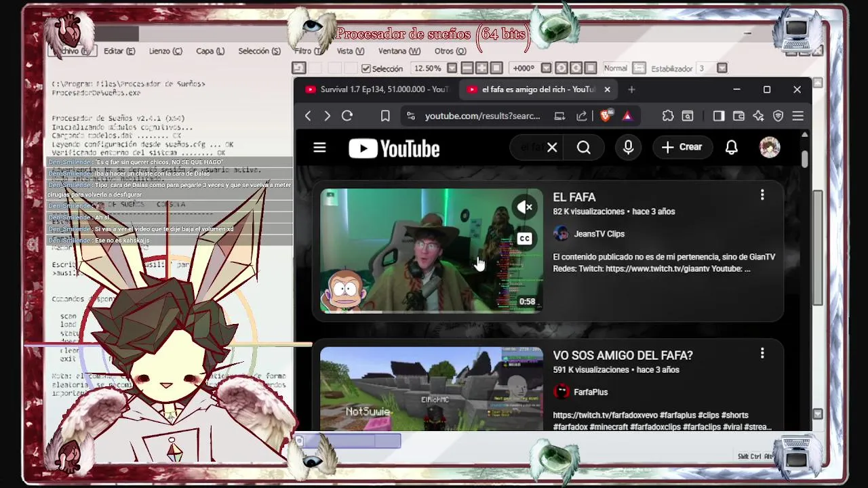
Task: Open the YouTube guide menu
Action: pos(319,148)
